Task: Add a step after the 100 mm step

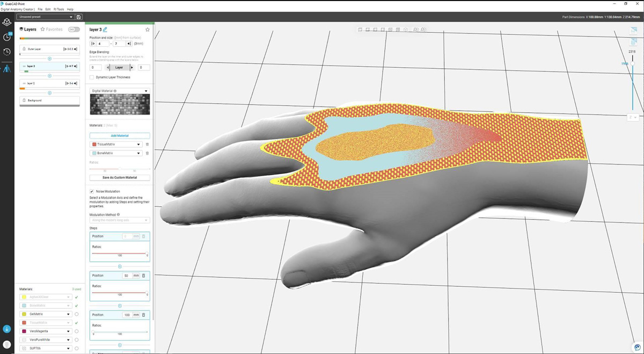Action: click(x=120, y=345)
